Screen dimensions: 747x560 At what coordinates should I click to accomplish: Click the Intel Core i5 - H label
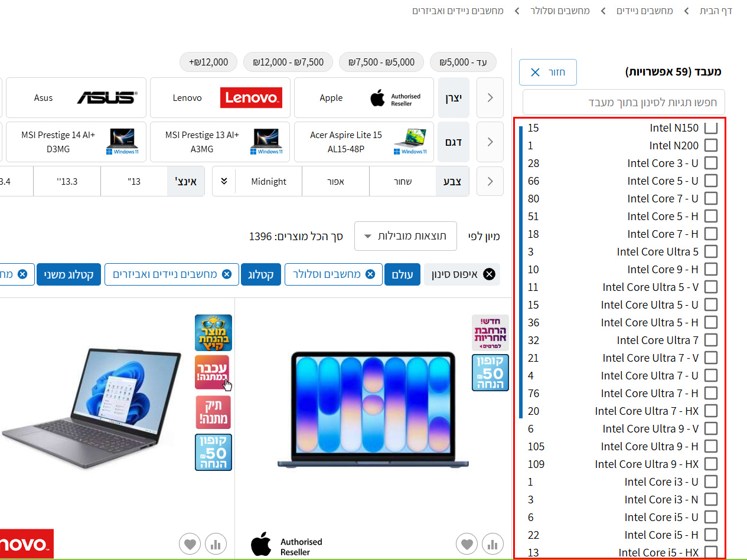tap(661, 535)
